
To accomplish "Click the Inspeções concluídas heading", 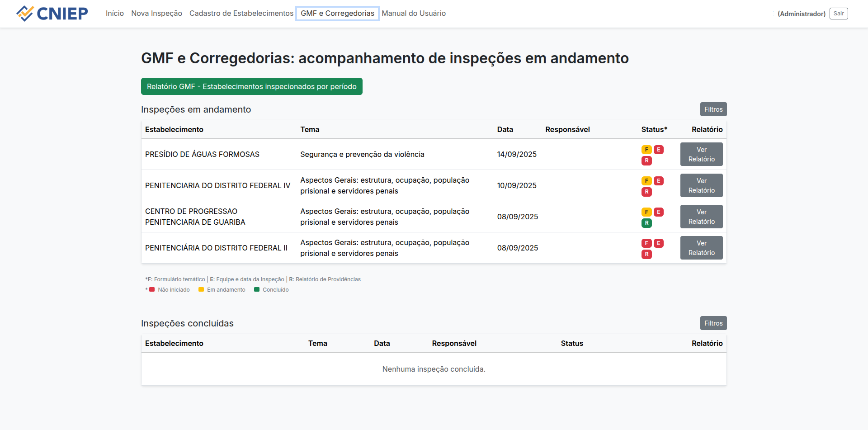I will point(187,323).
